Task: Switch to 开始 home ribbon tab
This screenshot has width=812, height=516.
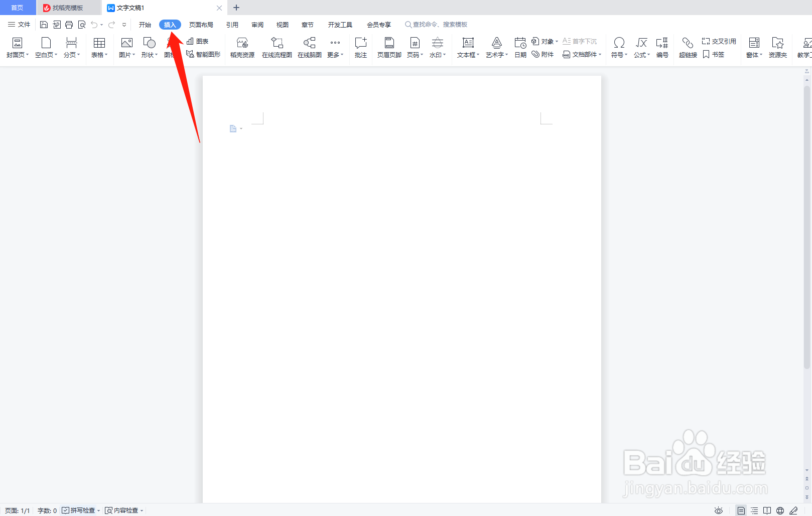Action: tap(145, 25)
